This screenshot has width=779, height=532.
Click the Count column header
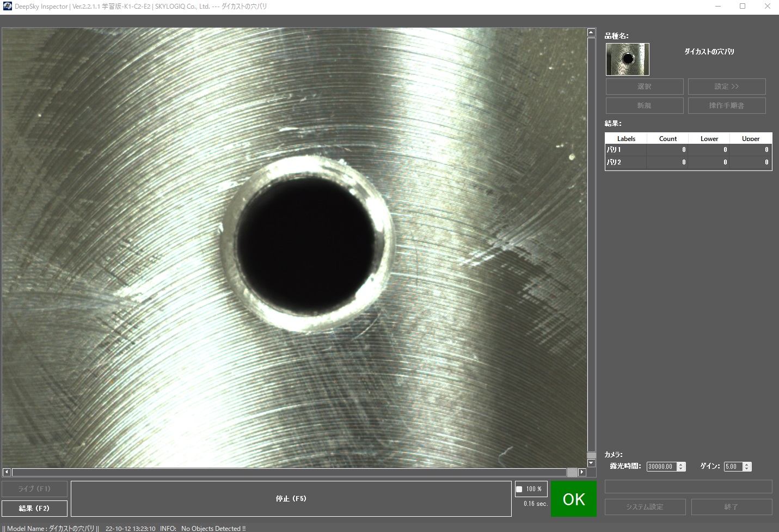pos(668,138)
